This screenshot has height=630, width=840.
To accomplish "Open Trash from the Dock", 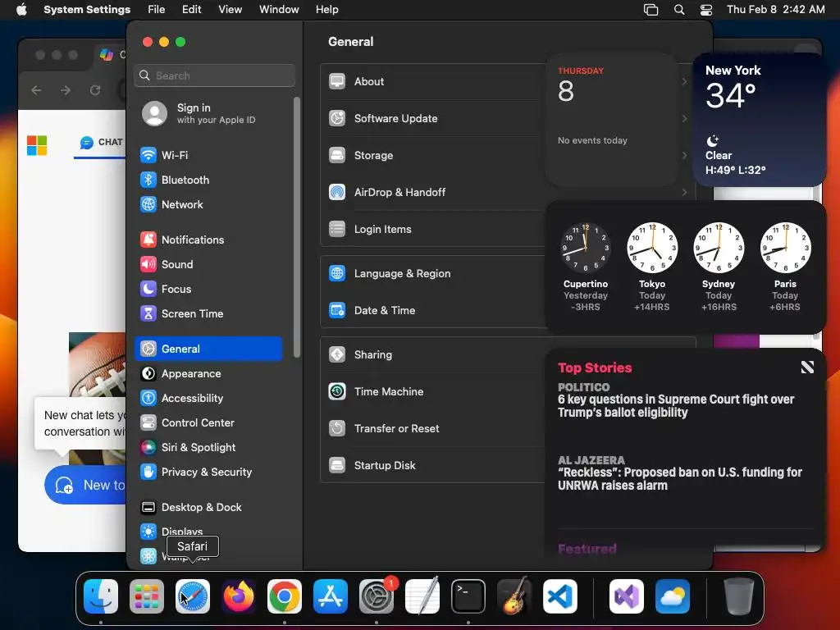I will [x=739, y=596].
